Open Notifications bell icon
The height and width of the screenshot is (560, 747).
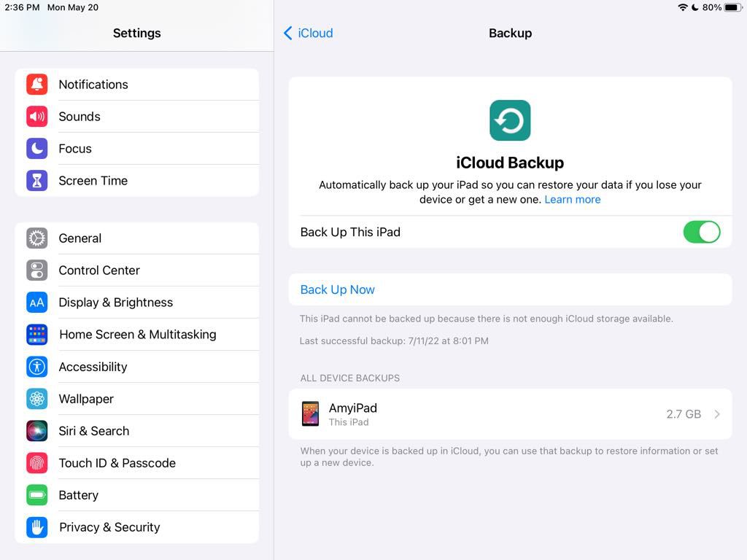click(36, 85)
